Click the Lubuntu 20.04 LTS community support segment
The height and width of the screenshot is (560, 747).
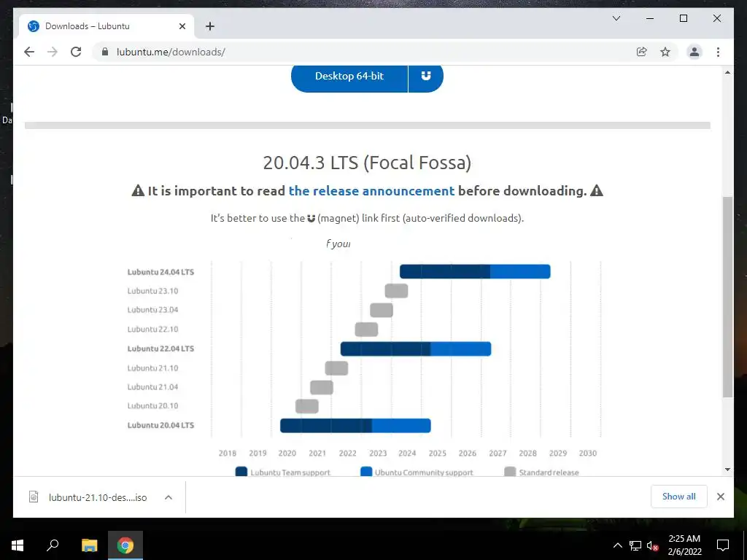point(401,425)
